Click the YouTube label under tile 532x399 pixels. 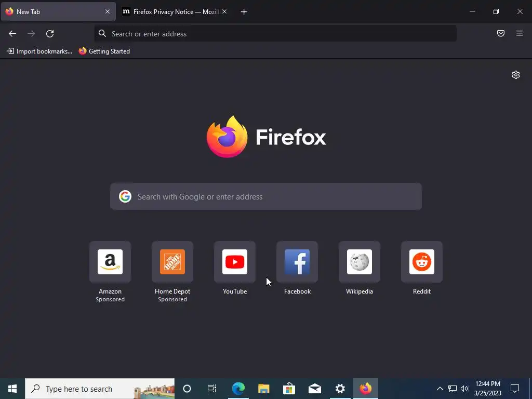(235, 291)
